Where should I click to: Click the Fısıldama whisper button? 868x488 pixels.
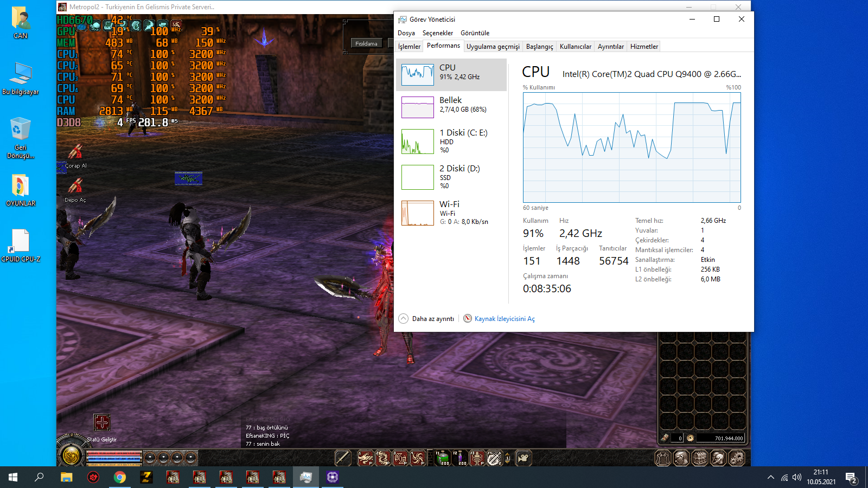tap(366, 43)
